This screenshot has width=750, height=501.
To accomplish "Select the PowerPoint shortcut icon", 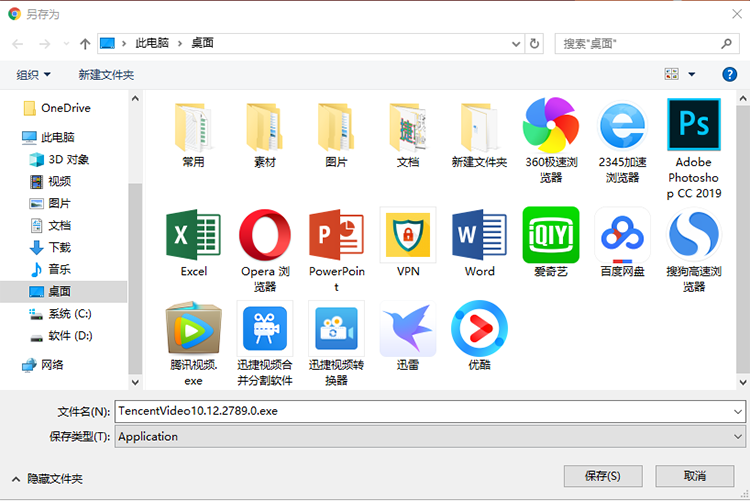I will click(336, 234).
